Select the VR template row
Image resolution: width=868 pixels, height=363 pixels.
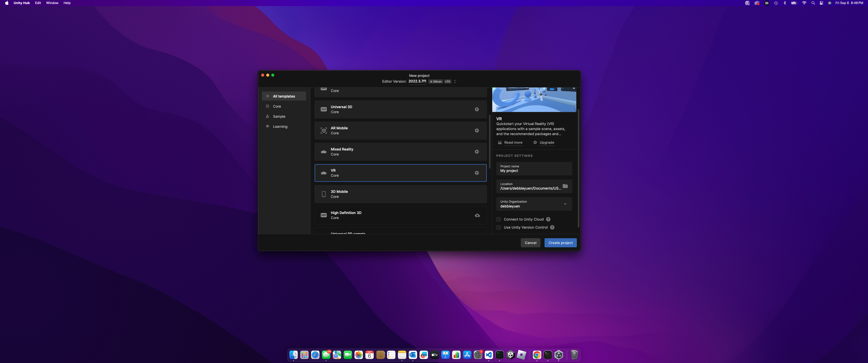point(400,173)
